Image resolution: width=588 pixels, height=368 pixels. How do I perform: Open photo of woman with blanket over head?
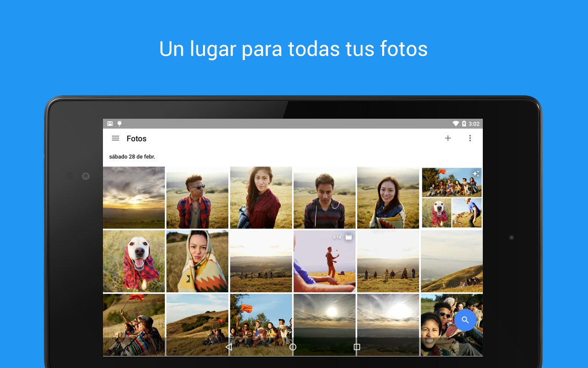[198, 261]
